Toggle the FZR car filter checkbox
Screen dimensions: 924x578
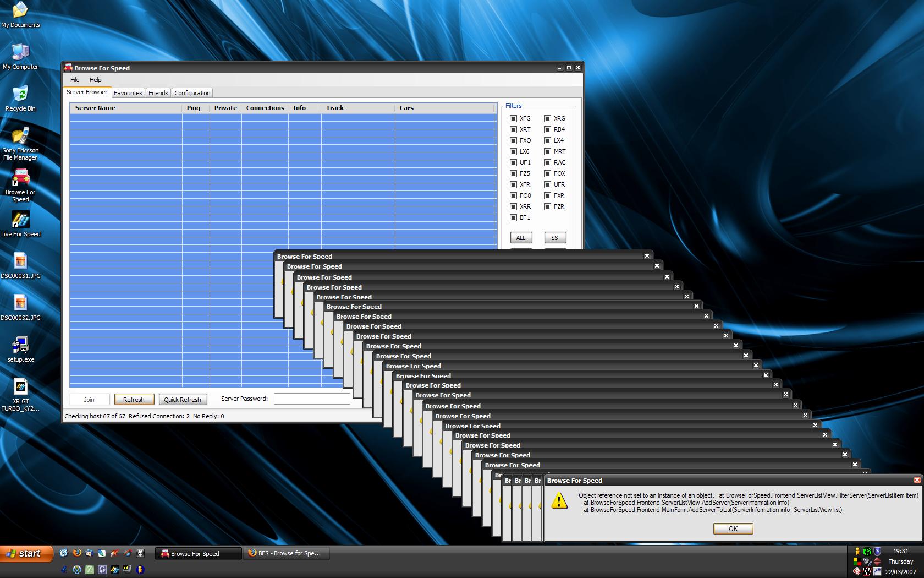pos(547,206)
